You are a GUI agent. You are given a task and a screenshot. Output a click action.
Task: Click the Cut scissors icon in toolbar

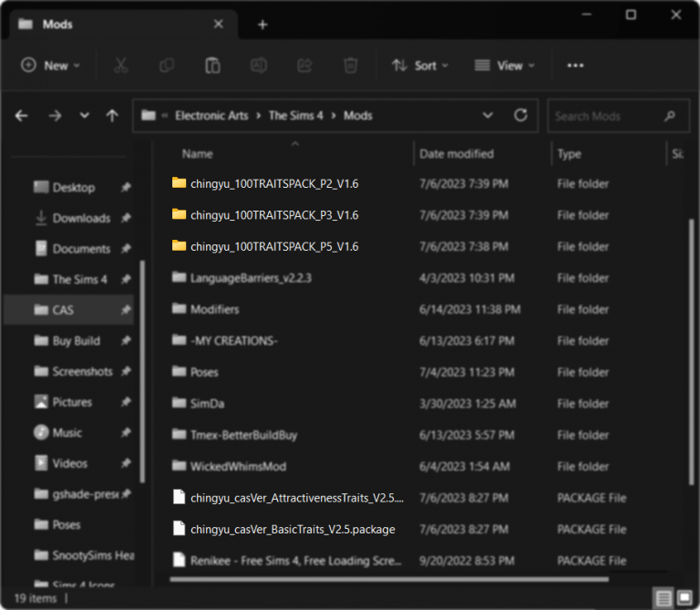pos(120,66)
